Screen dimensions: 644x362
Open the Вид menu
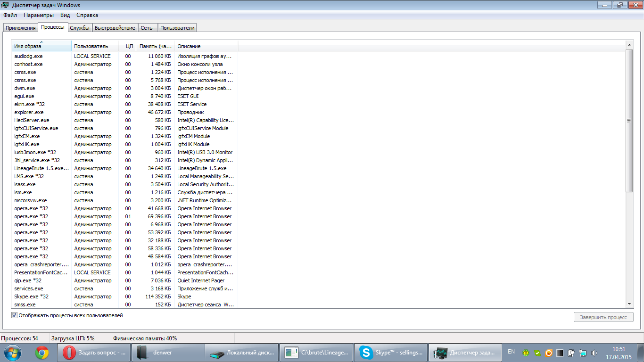[x=65, y=15]
